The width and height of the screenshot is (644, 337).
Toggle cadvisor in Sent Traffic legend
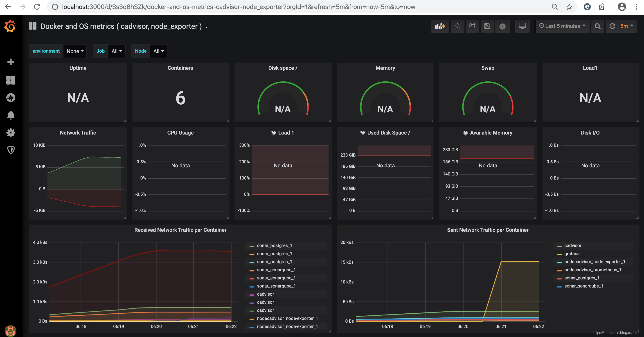point(572,246)
